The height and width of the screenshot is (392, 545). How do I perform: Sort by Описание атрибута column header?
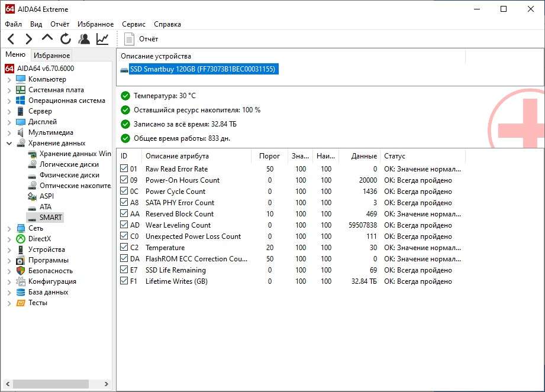196,156
